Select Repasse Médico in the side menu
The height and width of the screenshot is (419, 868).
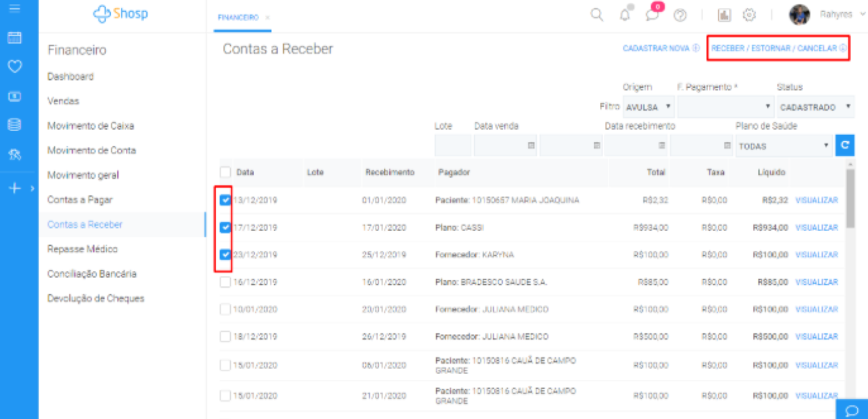[82, 249]
